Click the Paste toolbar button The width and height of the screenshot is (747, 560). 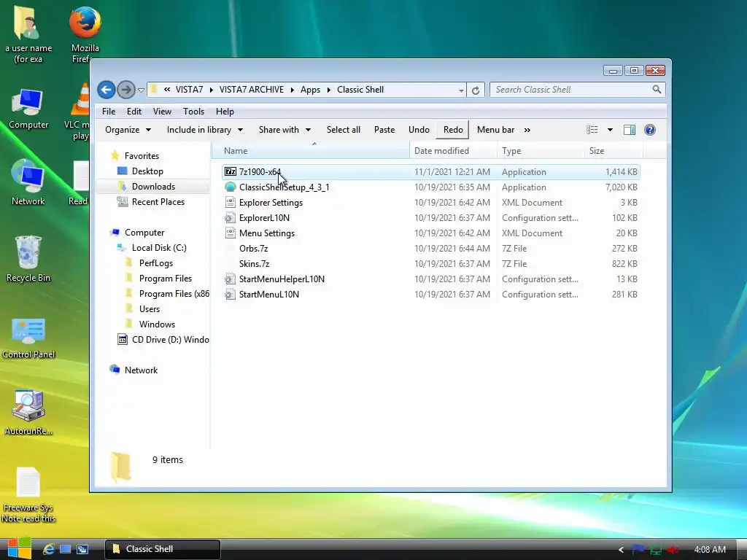pos(384,130)
